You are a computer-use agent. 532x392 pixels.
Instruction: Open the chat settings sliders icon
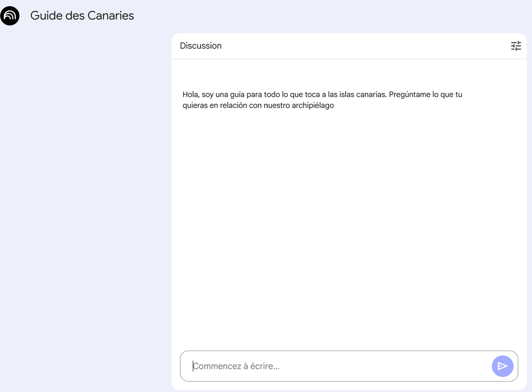[516, 46]
